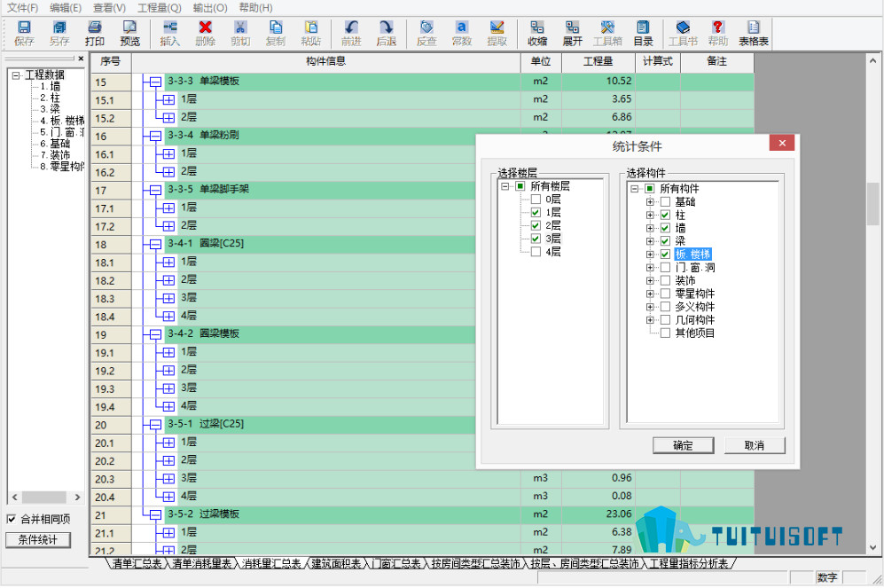This screenshot has width=884, height=588.
Task: Open the 工程量(Q) menu
Action: 160,8
